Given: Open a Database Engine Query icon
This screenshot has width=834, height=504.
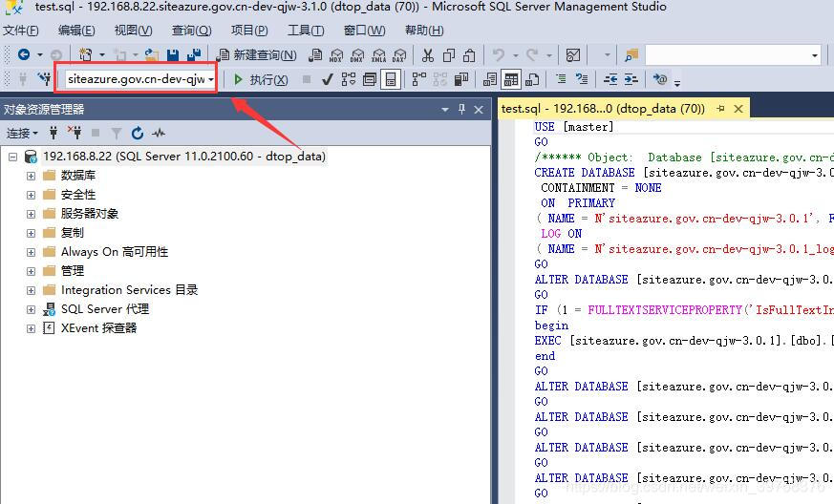Looking at the screenshot, I should click(x=315, y=54).
